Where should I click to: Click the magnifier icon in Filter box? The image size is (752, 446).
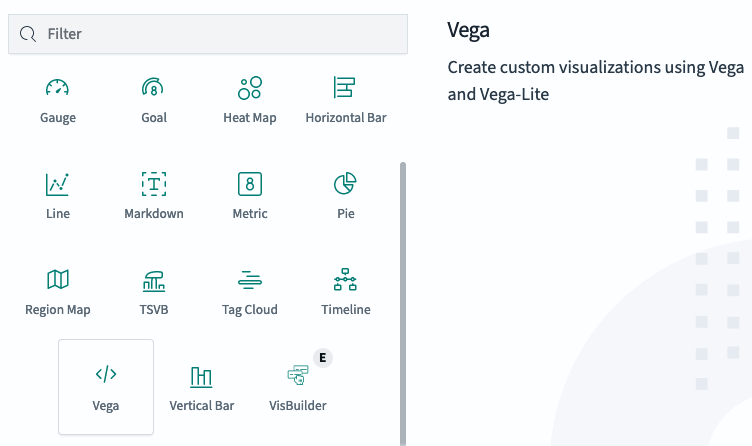[28, 34]
